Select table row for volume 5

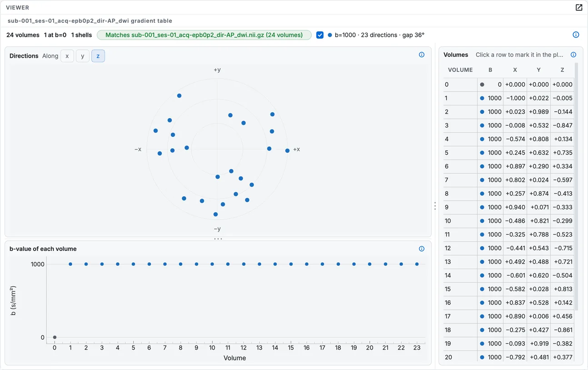click(x=509, y=153)
